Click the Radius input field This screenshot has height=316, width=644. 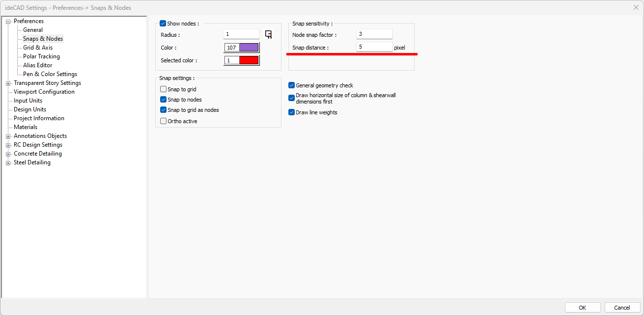click(x=241, y=34)
